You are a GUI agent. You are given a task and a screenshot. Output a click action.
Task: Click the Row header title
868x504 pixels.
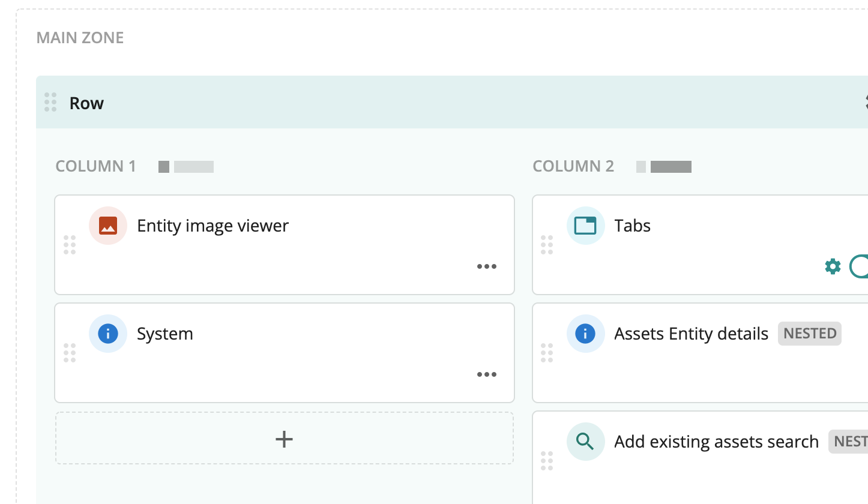pos(86,103)
